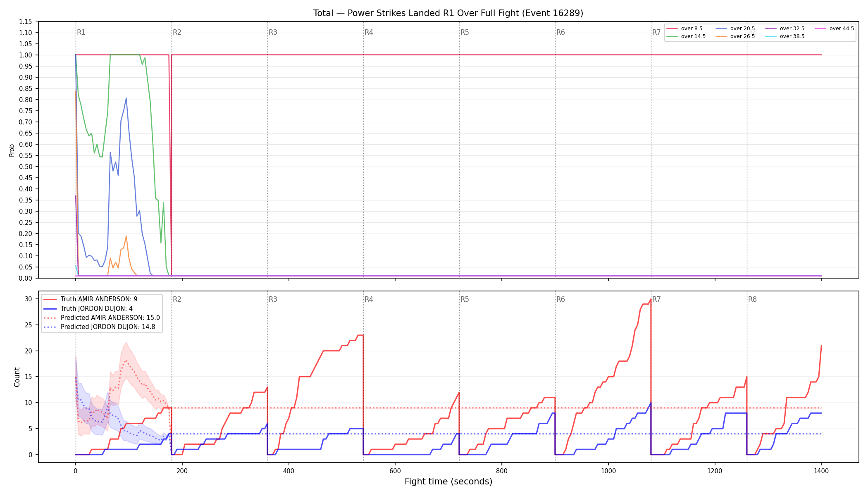Click the 10 tick on the Count axis
868x496 pixels.
click(29, 403)
